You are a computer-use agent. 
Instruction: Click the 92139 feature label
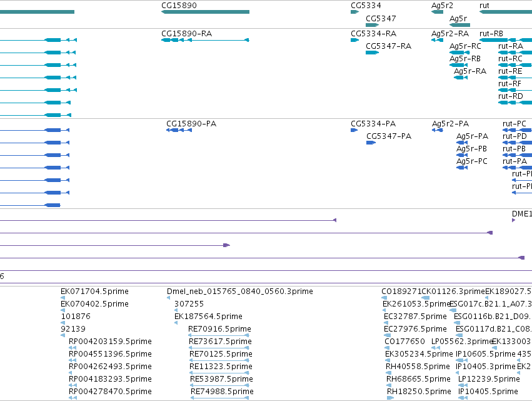73,329
